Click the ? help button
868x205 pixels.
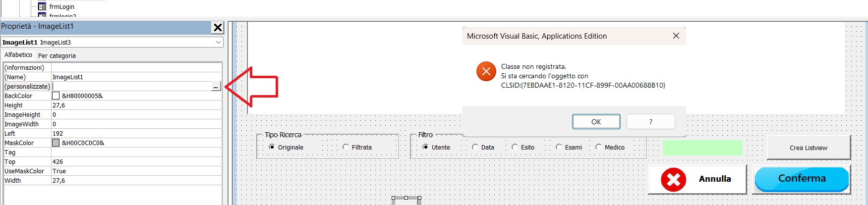pyautogui.click(x=650, y=122)
